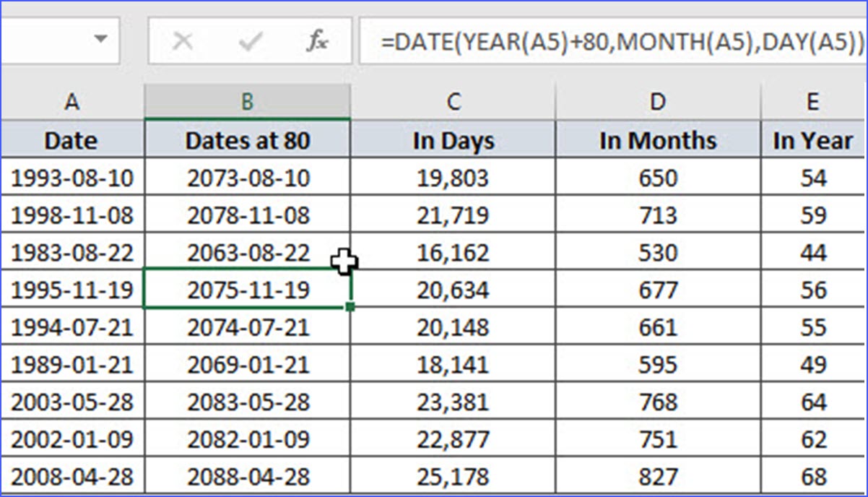The image size is (868, 497).
Task: Select cell showing 19,803 days
Action: click(453, 178)
